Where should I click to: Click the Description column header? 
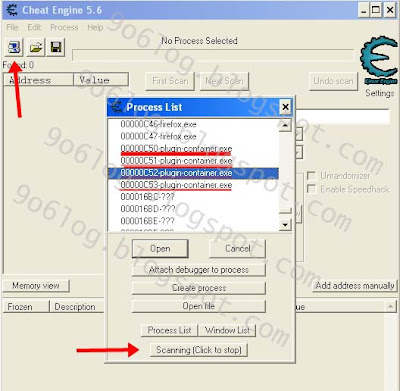pos(77,307)
